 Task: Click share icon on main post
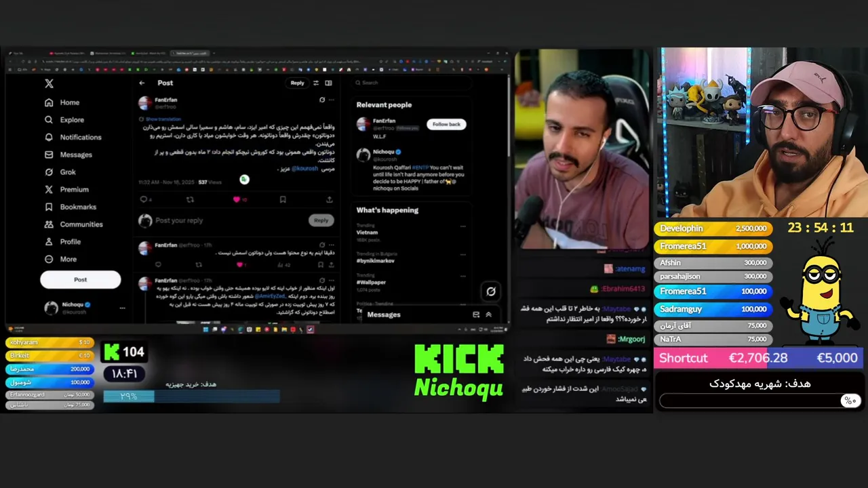click(330, 199)
